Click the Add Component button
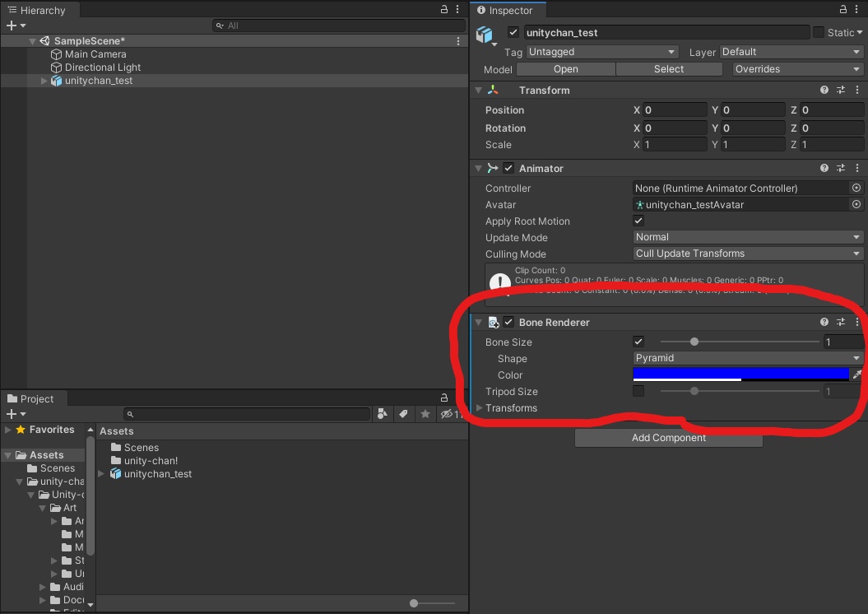This screenshot has width=868, height=614. click(x=668, y=437)
